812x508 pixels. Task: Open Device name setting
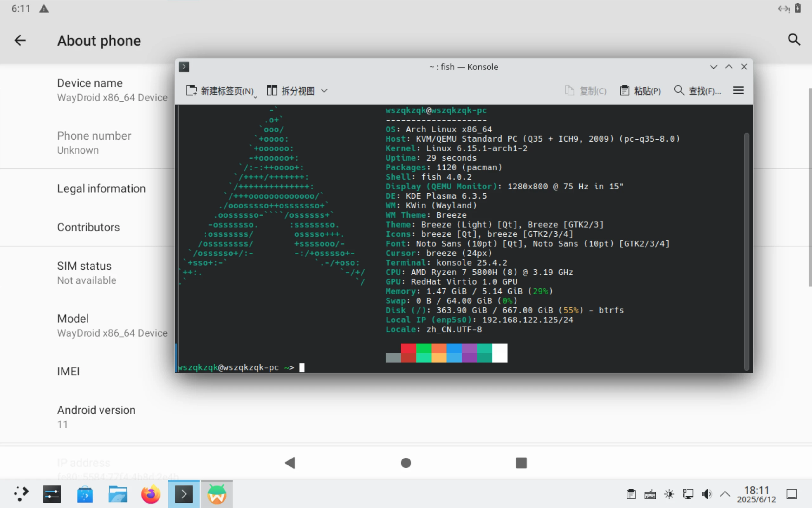click(x=112, y=90)
